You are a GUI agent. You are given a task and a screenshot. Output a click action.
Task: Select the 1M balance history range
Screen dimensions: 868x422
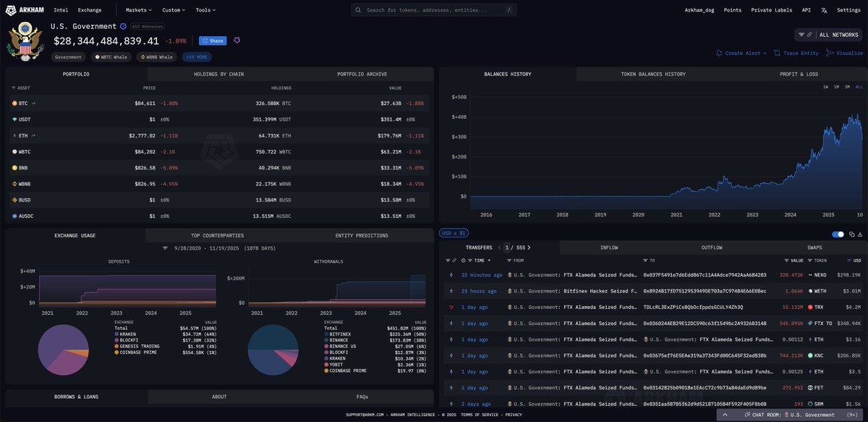(x=836, y=87)
